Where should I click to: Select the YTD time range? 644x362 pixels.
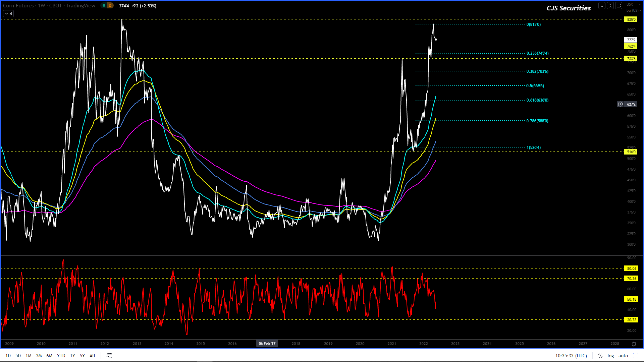point(61,356)
